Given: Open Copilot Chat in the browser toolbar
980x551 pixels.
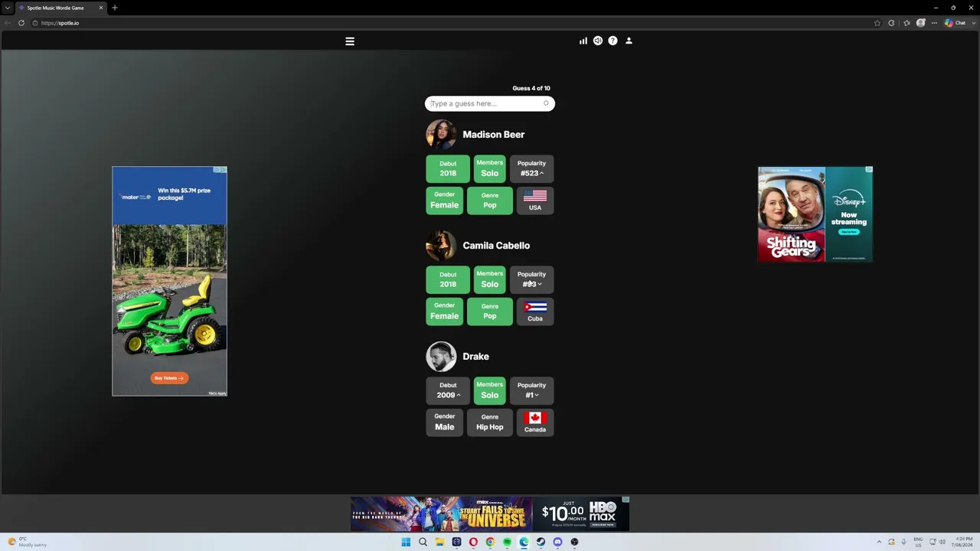Looking at the screenshot, I should [955, 23].
